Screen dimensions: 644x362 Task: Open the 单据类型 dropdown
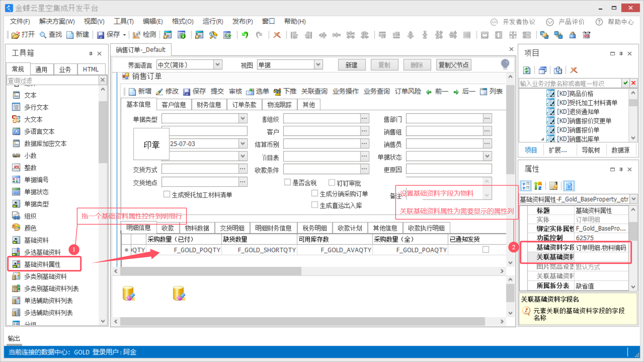pyautogui.click(x=243, y=118)
